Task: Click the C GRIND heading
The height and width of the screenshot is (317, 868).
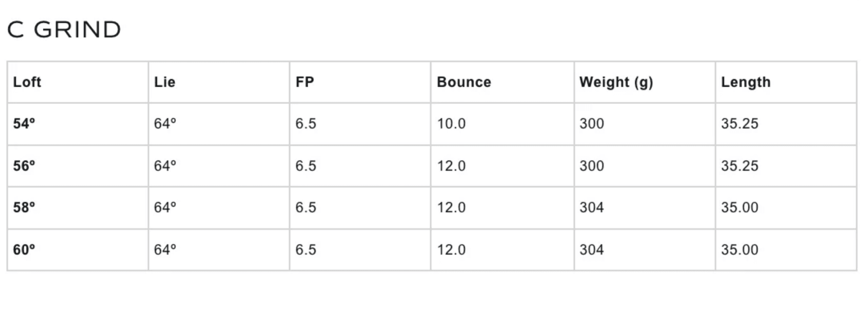Action: pos(64,30)
